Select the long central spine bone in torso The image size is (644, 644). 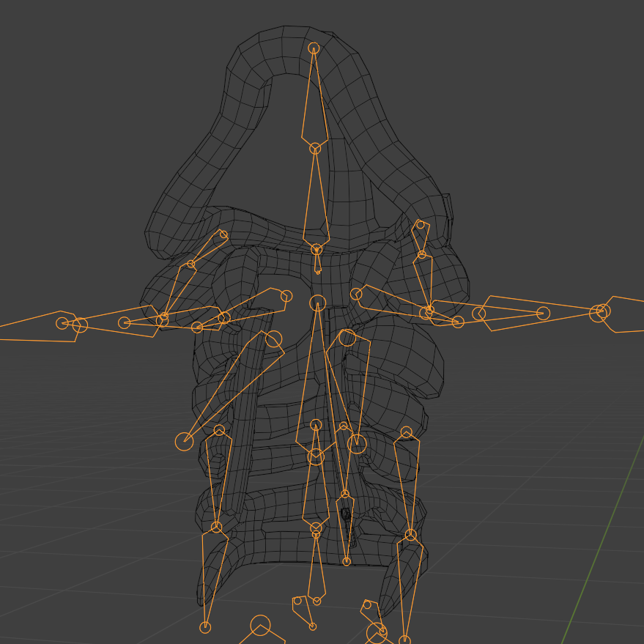coord(317,378)
